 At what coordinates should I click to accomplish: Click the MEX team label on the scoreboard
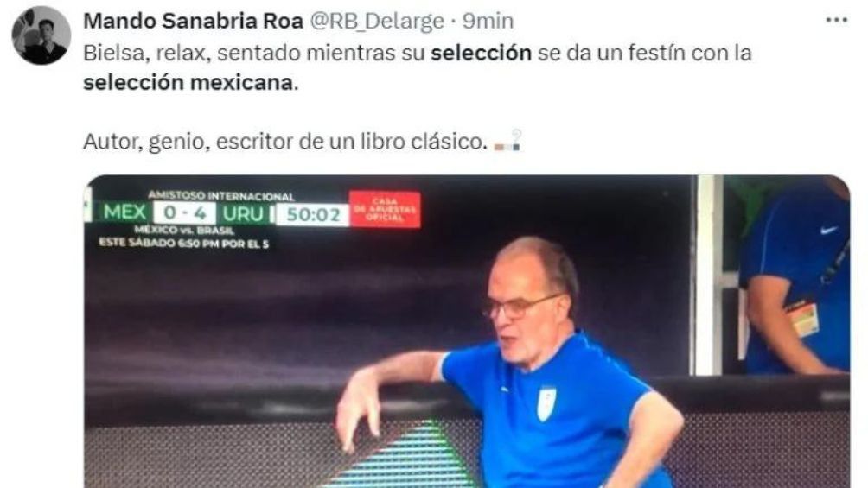coord(124,212)
